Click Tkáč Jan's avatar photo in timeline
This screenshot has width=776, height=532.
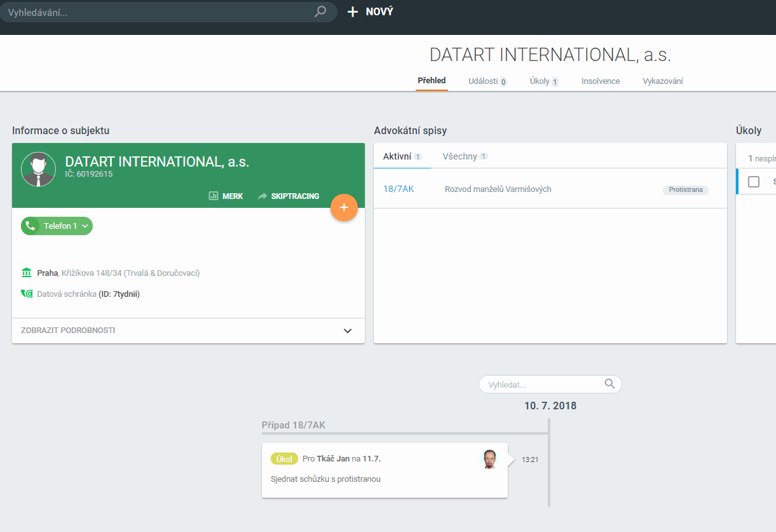pos(489,459)
